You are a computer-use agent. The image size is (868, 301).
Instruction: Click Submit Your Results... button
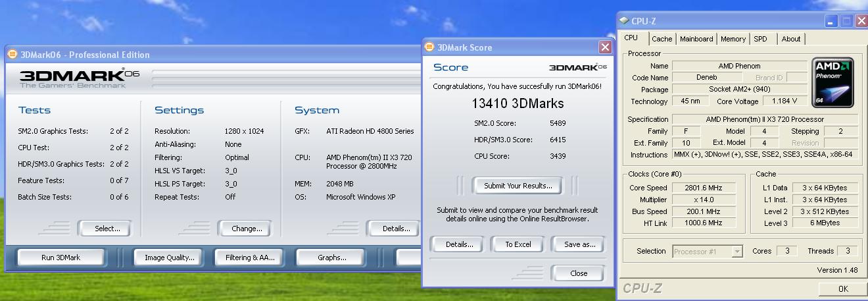coord(518,186)
